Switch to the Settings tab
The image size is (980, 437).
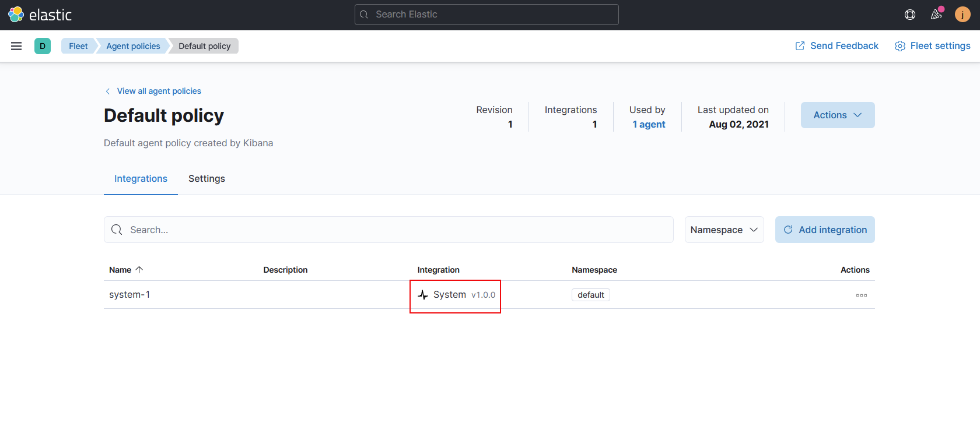[x=206, y=179]
